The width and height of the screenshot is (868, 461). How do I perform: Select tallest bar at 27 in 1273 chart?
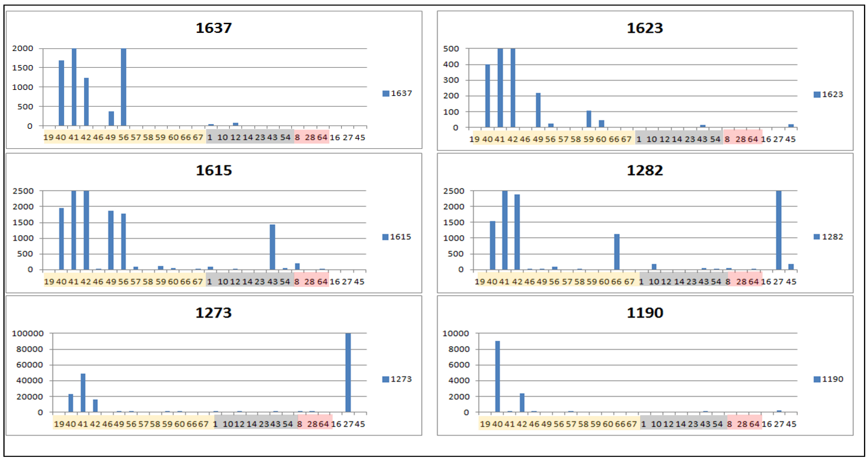point(348,373)
